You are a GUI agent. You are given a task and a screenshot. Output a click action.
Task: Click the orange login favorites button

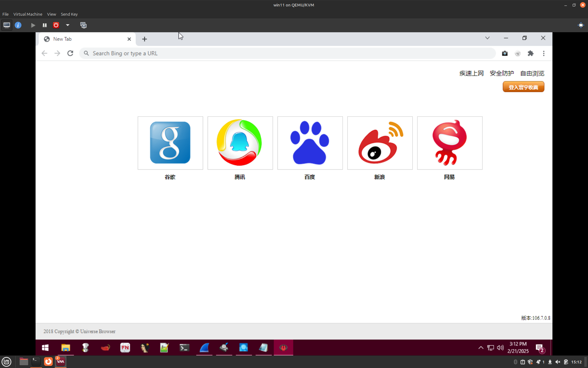point(523,87)
